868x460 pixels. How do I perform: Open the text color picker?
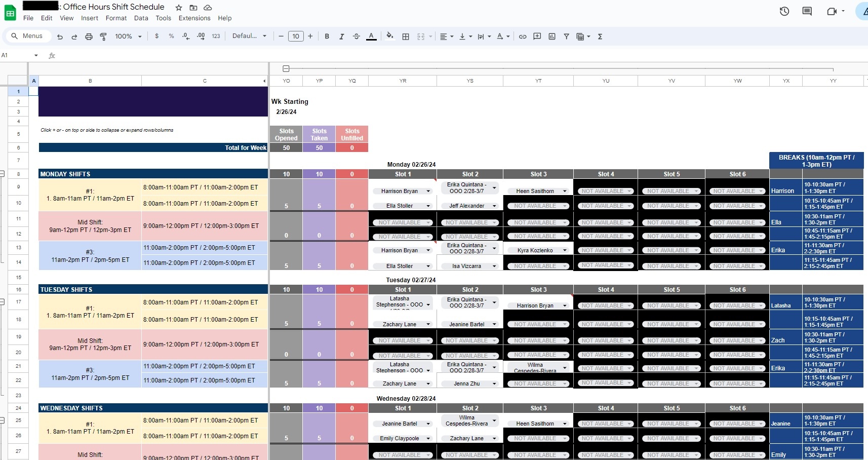tap(371, 36)
